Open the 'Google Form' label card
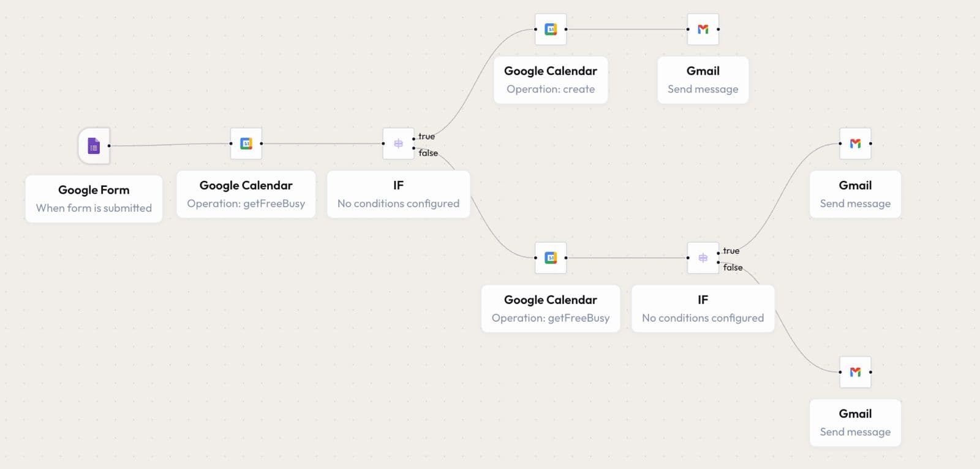 pos(94,199)
